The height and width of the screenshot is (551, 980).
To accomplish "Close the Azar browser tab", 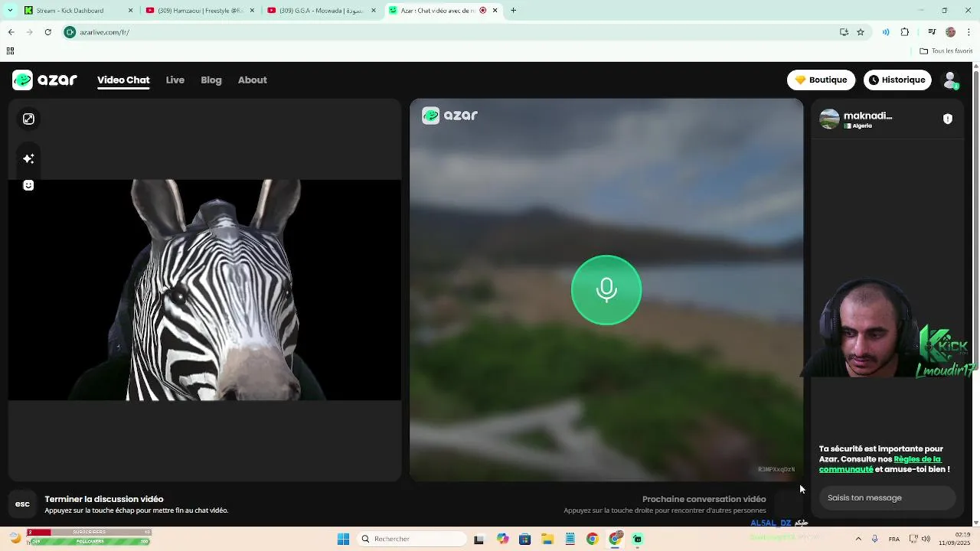I will click(495, 11).
